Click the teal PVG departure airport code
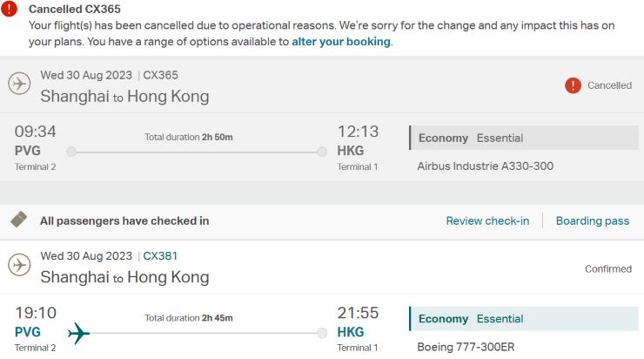644x359 pixels. click(x=28, y=332)
